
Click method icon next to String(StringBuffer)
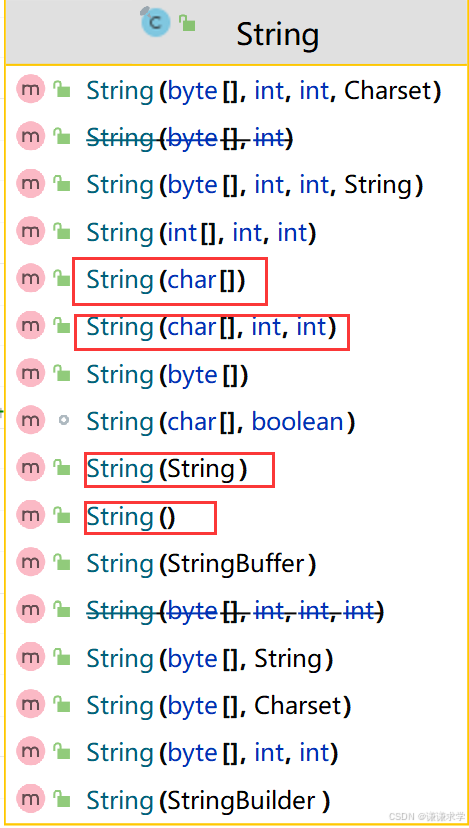(31, 563)
